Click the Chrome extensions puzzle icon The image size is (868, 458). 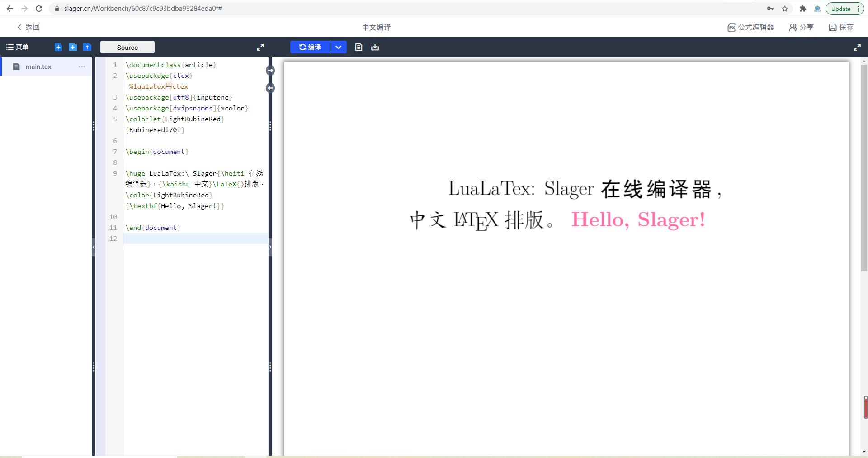tap(803, 9)
